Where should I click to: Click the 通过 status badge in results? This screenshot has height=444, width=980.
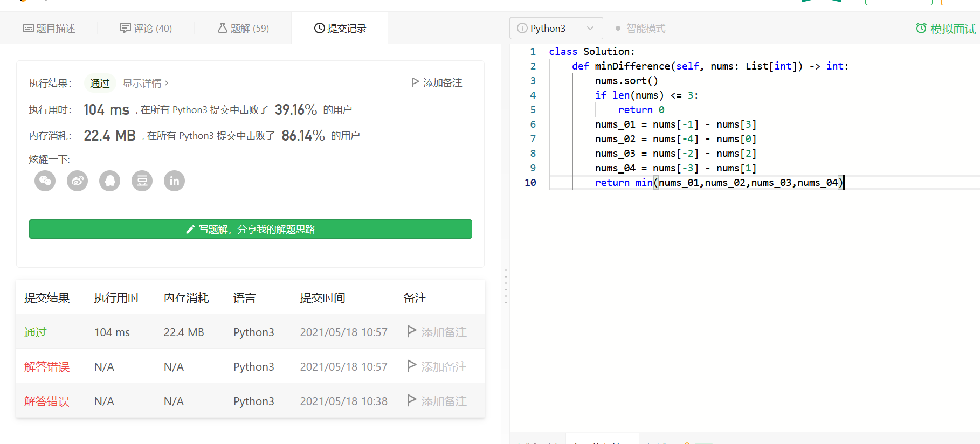point(100,83)
